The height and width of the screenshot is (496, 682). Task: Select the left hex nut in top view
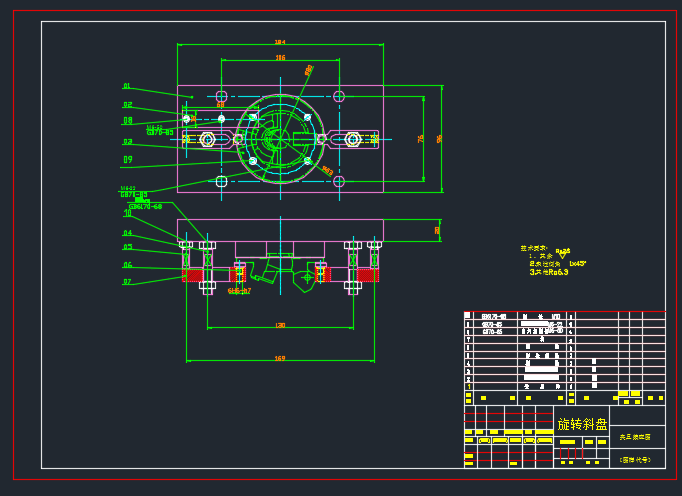coord(207,139)
